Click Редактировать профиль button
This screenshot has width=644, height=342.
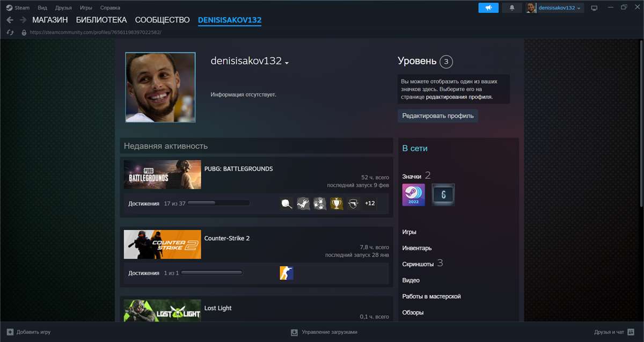tap(438, 115)
